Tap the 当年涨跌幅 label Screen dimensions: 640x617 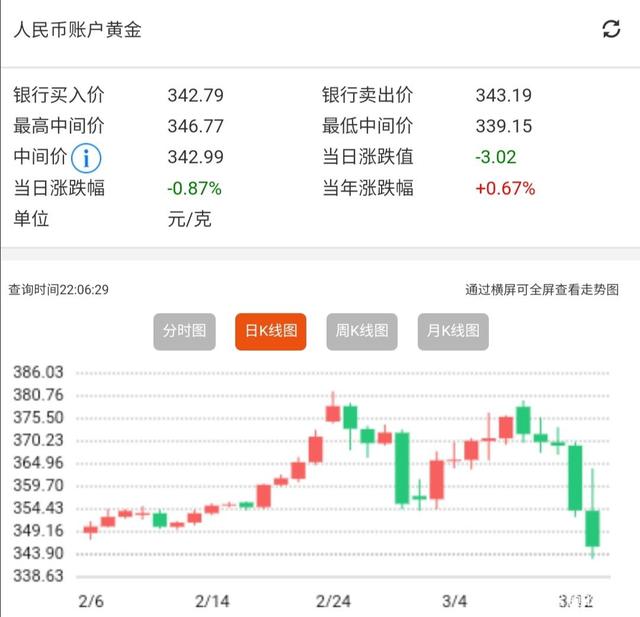367,188
